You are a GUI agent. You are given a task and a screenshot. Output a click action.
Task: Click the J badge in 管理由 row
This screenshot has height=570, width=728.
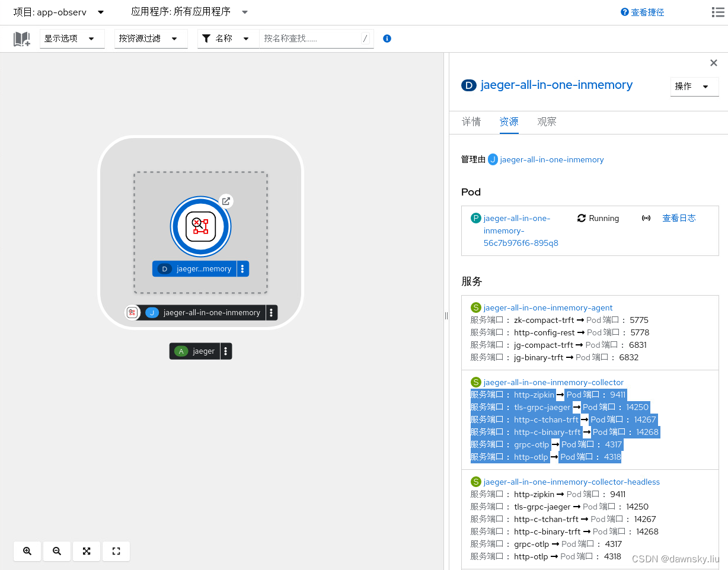coord(493,159)
